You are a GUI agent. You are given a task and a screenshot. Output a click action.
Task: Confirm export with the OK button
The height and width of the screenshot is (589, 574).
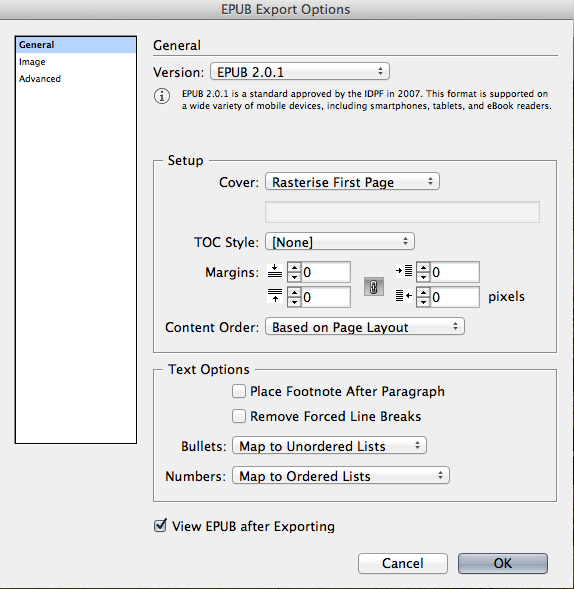[503, 563]
